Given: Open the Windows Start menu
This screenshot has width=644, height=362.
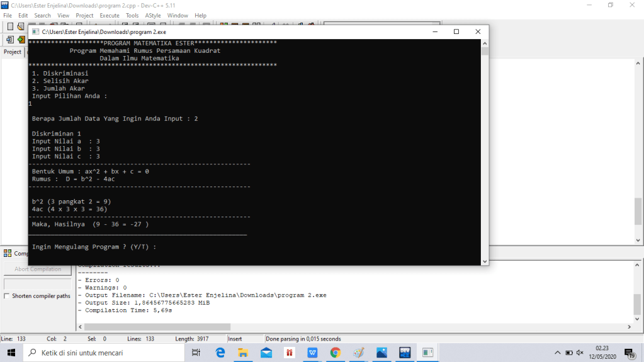Looking at the screenshot, I should [11, 353].
